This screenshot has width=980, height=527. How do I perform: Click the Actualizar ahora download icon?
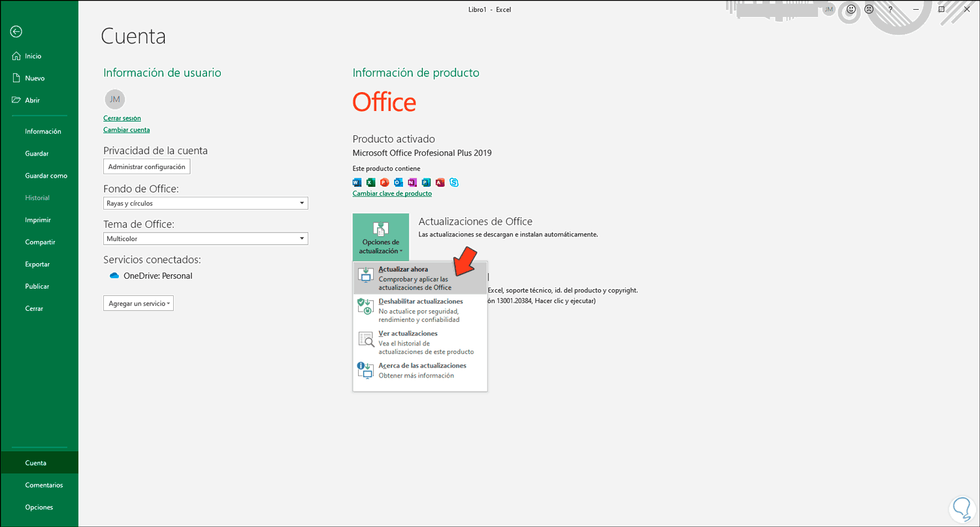click(366, 275)
